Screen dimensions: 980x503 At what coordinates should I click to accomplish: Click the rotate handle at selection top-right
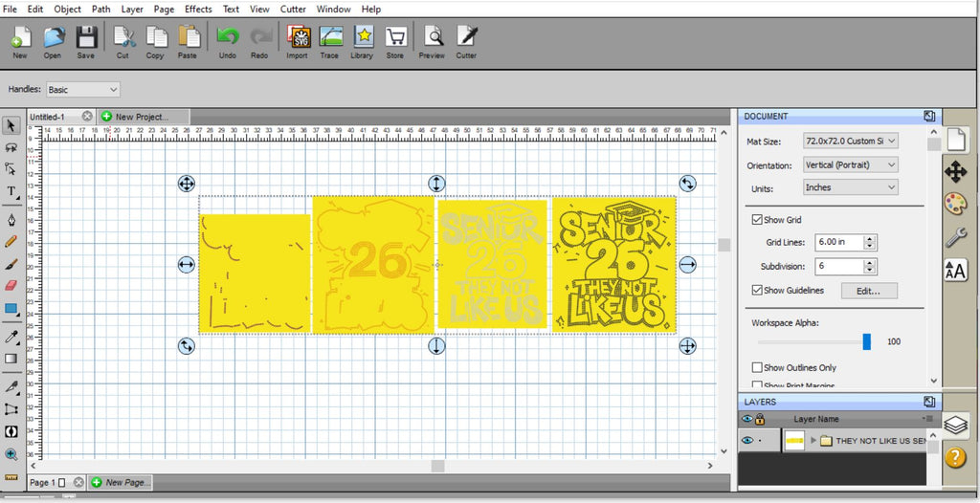pyautogui.click(x=687, y=184)
